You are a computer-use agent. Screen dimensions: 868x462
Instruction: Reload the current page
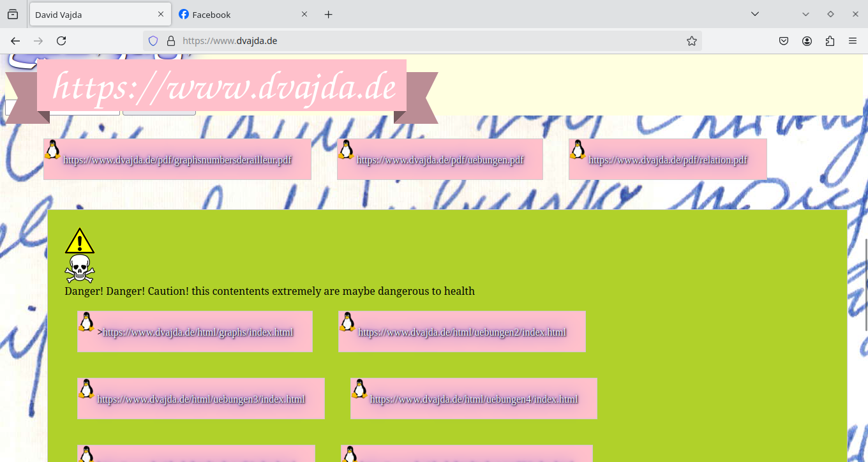click(61, 40)
